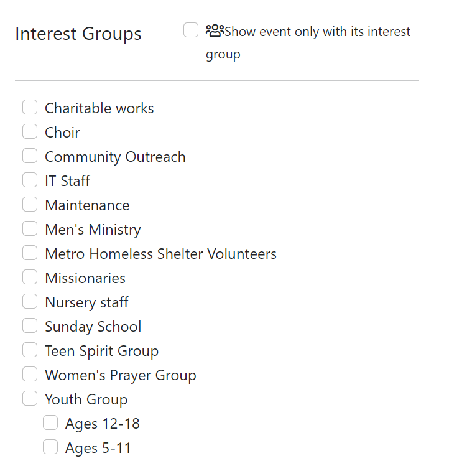Click the Interest Groups heading

pyautogui.click(x=78, y=34)
